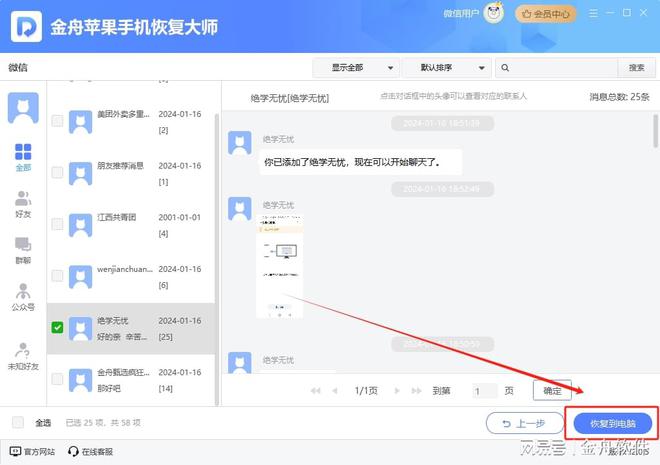Go to last page of messages
660x465 pixels.
[416, 391]
